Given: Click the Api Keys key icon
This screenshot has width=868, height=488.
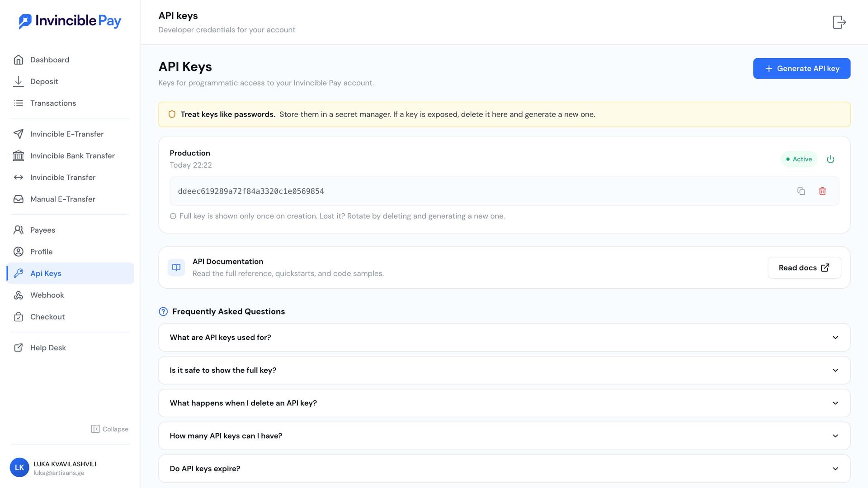Looking at the screenshot, I should click(x=19, y=273).
